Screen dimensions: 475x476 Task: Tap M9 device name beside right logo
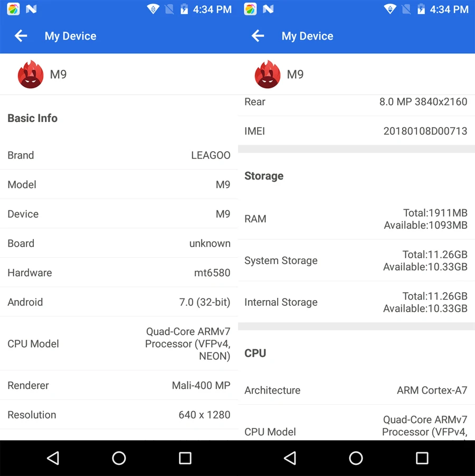[x=295, y=74]
